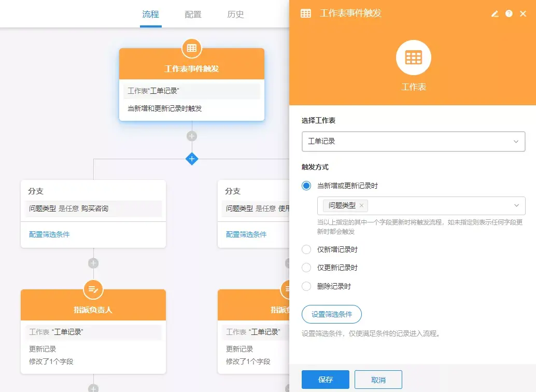Viewport: 536px width, 392px height.
Task: Click the pencil edit icon in the panel header
Action: pyautogui.click(x=495, y=14)
